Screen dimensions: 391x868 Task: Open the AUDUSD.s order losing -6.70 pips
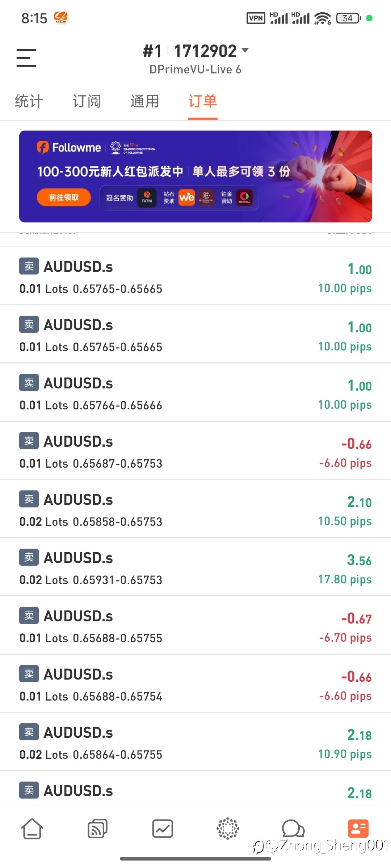pyautogui.click(x=195, y=626)
